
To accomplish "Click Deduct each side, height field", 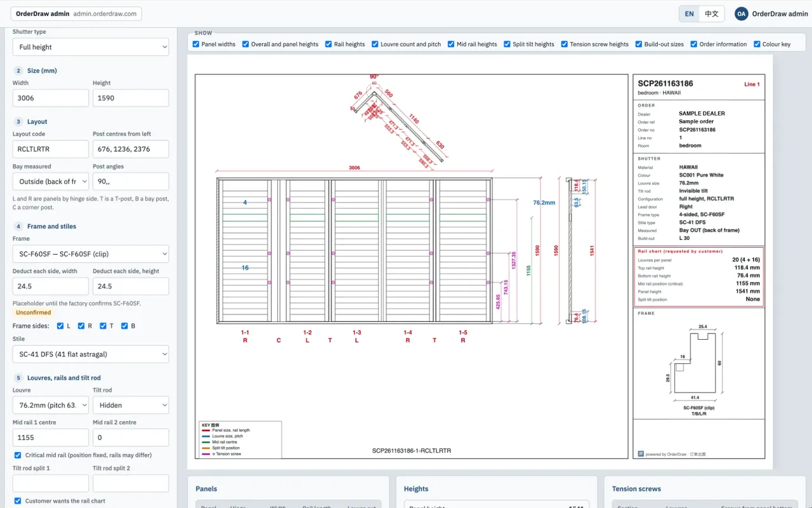I will click(131, 286).
